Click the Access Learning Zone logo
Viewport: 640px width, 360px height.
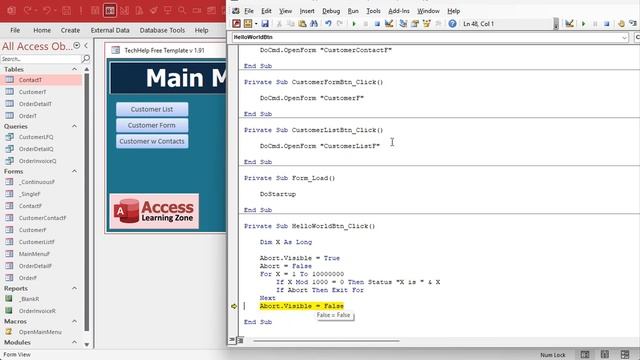(154, 211)
